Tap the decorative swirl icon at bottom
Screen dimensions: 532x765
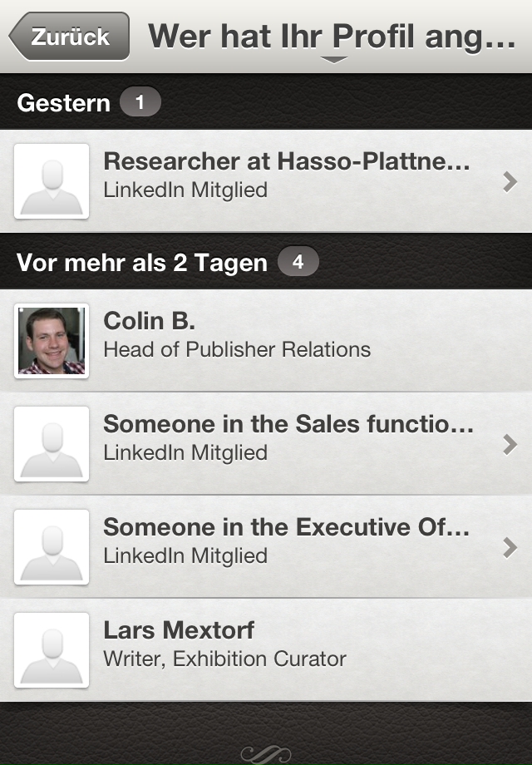[266, 753]
